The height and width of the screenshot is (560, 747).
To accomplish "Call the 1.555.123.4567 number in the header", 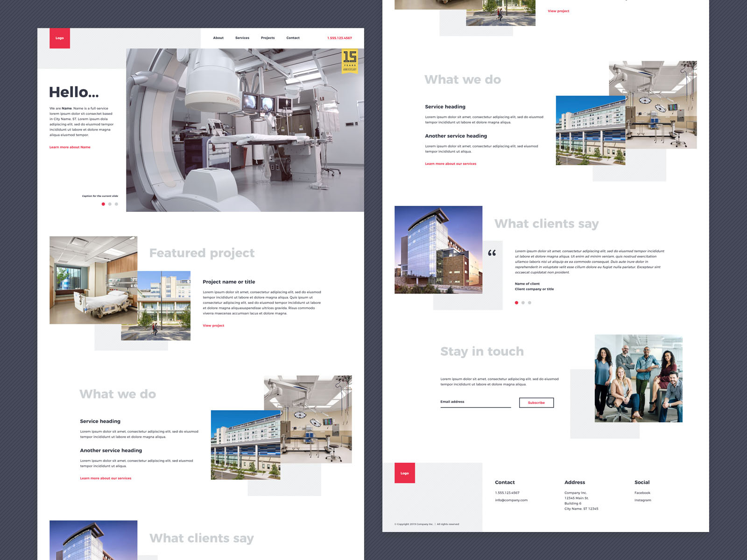I will [339, 38].
